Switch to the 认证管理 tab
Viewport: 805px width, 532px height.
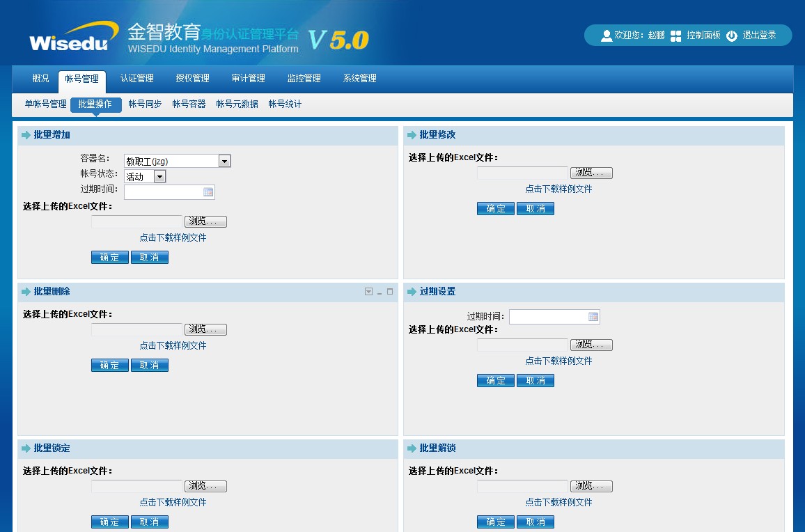(136, 79)
